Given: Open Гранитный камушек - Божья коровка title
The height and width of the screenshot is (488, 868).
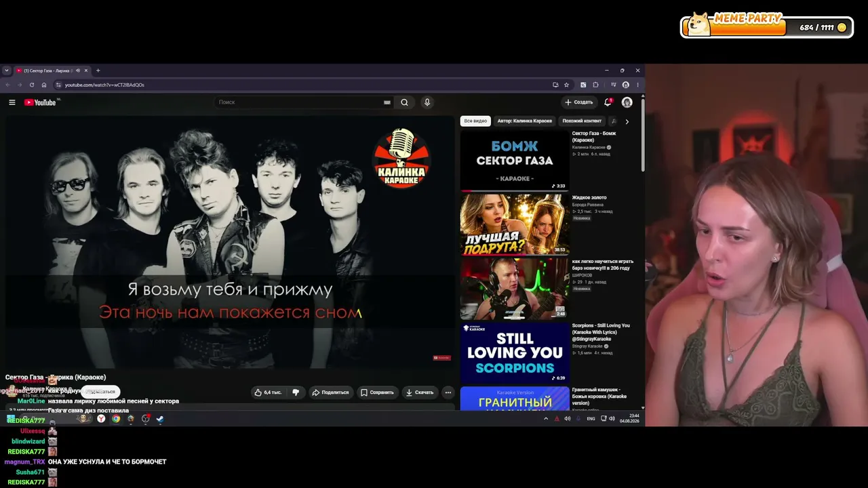Looking at the screenshot, I should pyautogui.click(x=599, y=396).
